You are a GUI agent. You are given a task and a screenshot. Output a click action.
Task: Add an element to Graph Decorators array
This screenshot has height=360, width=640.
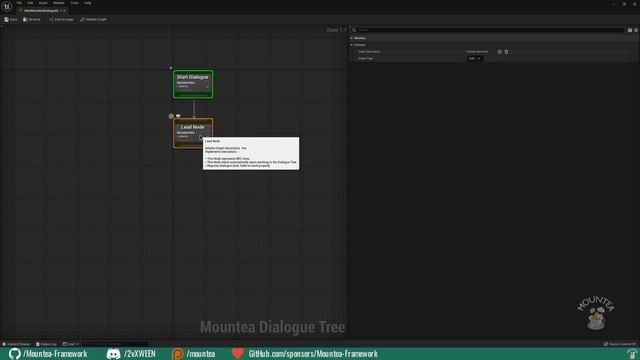click(500, 52)
